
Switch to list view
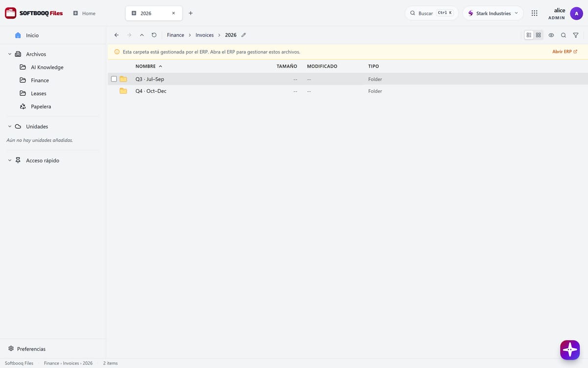[529, 35]
